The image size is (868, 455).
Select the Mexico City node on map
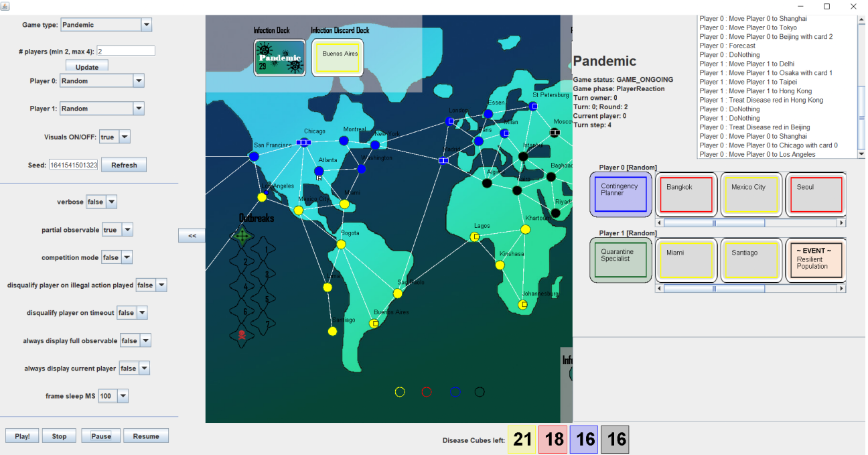point(299,210)
